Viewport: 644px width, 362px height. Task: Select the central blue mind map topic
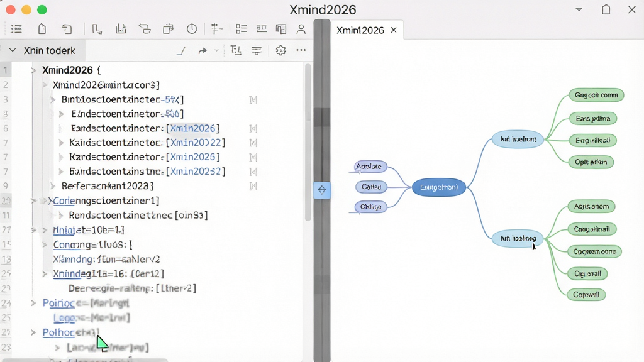coord(438,187)
